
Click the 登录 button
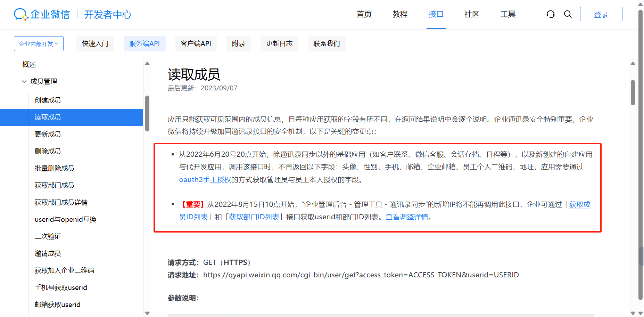(601, 14)
